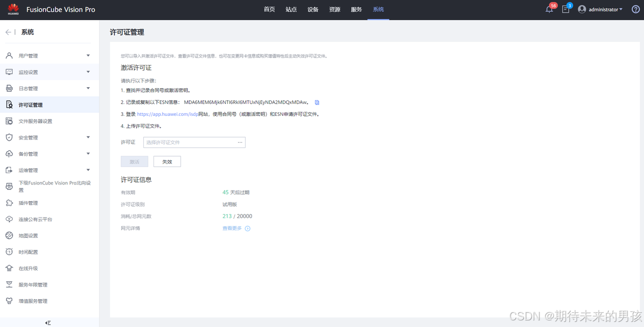This screenshot has height=327, width=644.
Task: Expand the 监控设置 submenu arrow
Action: pyautogui.click(x=88, y=72)
